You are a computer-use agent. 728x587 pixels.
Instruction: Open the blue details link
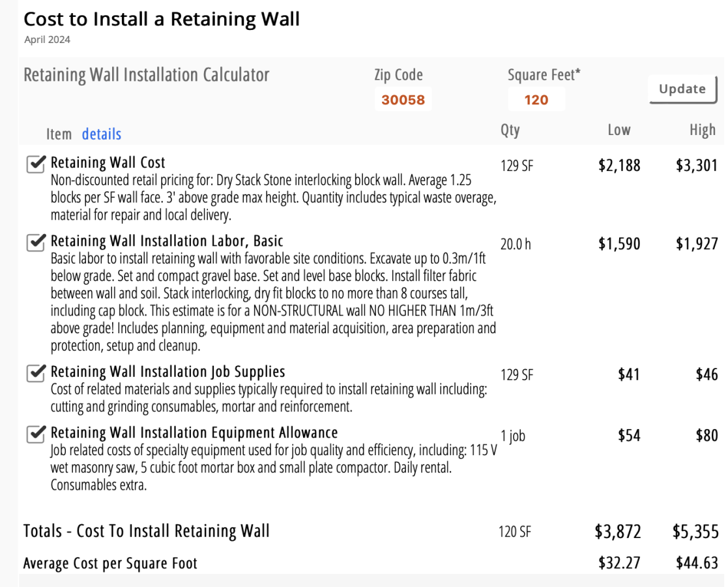pos(101,134)
